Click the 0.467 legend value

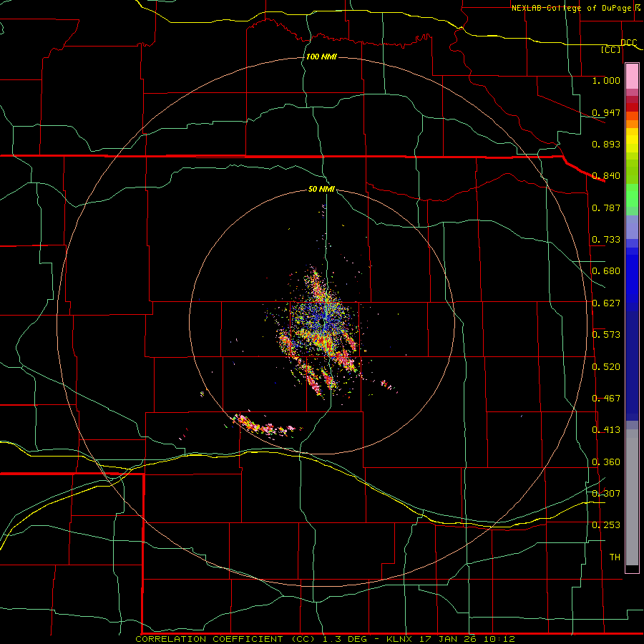[606, 399]
